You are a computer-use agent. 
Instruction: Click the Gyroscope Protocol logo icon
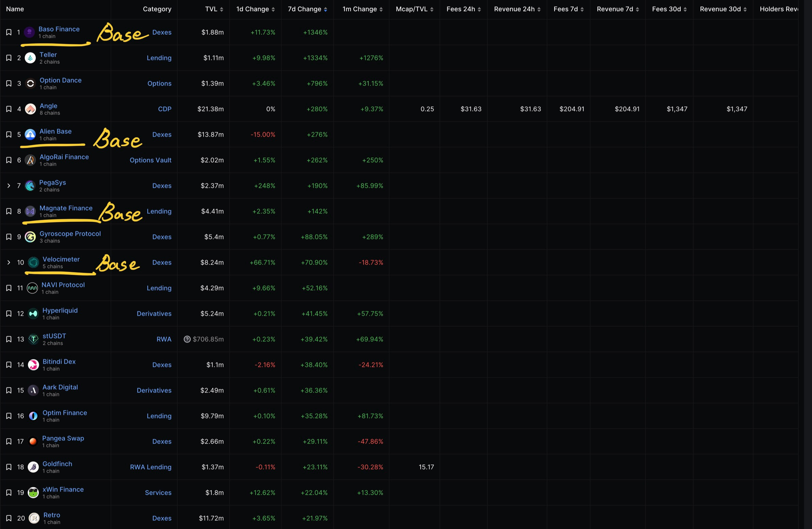30,237
